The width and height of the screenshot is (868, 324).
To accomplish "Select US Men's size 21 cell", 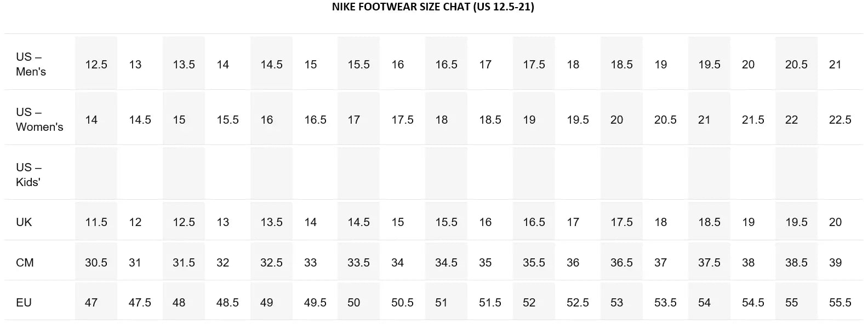I will [x=840, y=65].
